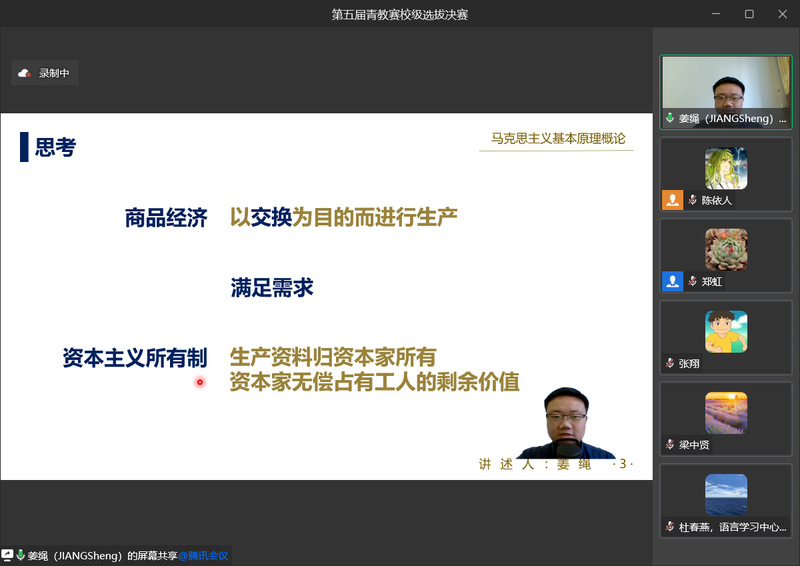Select 郑虹's succulent plant avatar

725,250
